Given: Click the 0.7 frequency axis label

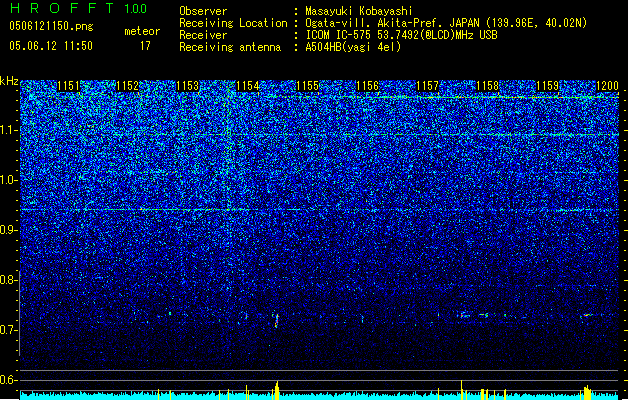Looking at the screenshot, I should (8, 330).
